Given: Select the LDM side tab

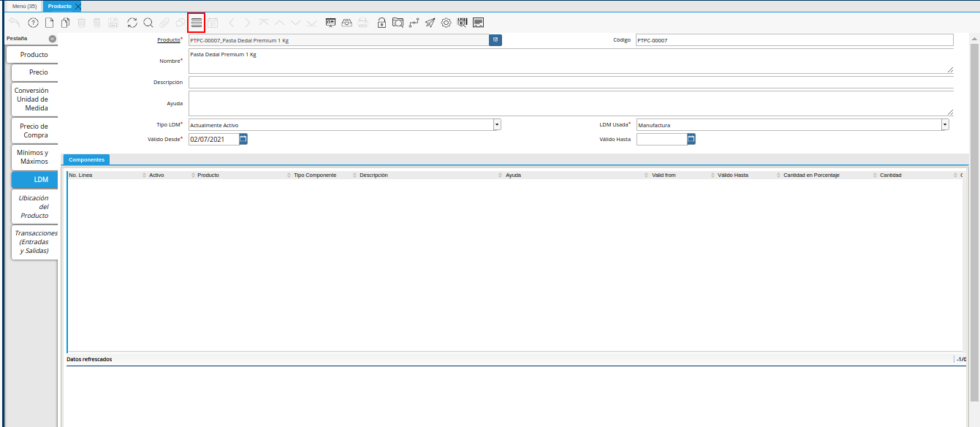Looking at the screenshot, I should point(35,179).
